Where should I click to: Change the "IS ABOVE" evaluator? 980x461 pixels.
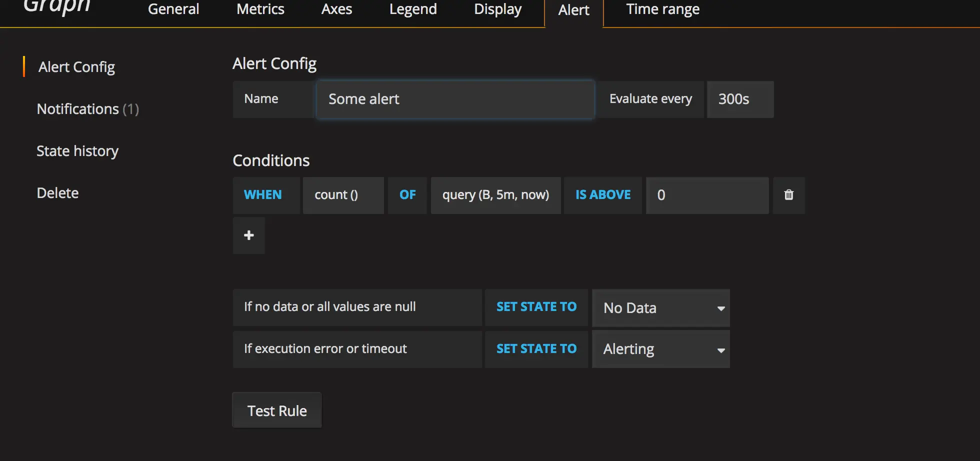click(602, 195)
